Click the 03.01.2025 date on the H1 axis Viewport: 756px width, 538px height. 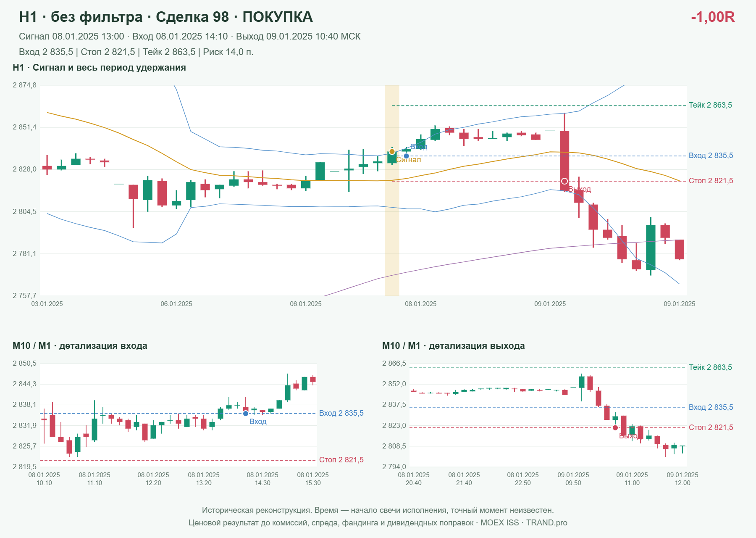[x=47, y=304]
